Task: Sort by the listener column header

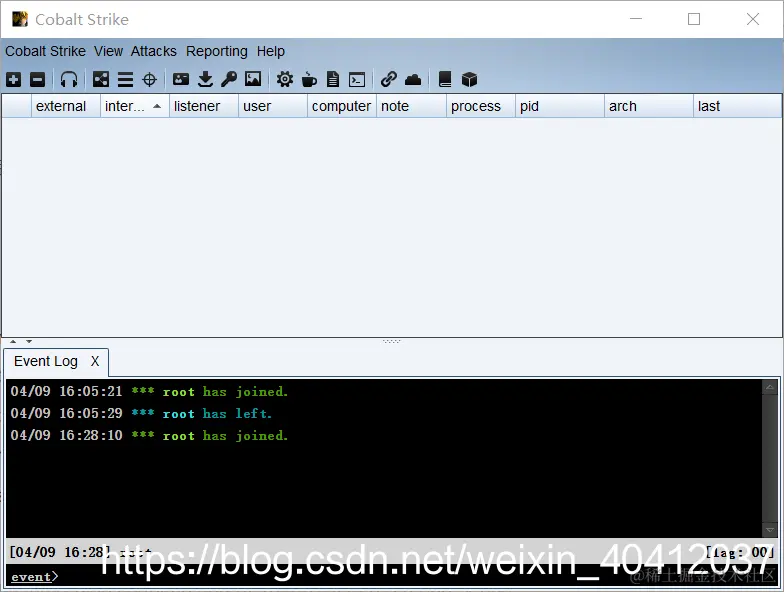Action: click(x=204, y=106)
